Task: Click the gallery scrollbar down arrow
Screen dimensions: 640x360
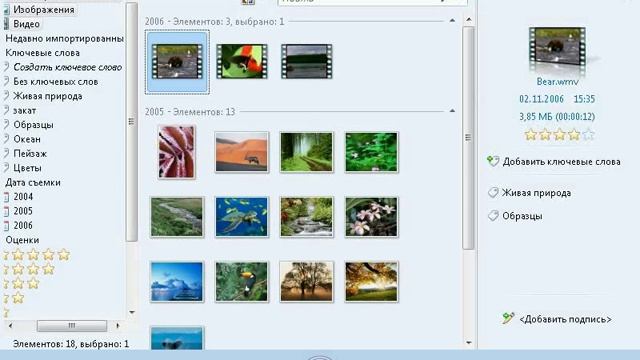Action: (469, 343)
